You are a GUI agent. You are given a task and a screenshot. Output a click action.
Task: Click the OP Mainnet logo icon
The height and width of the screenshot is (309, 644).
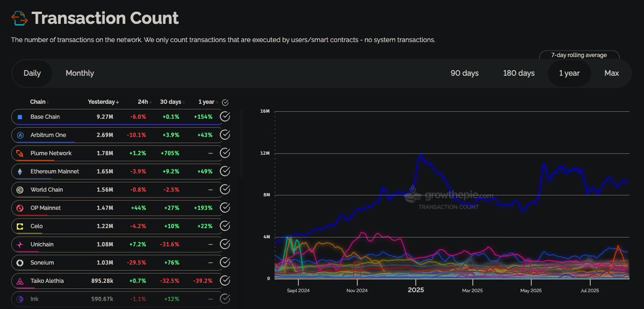[x=20, y=208]
